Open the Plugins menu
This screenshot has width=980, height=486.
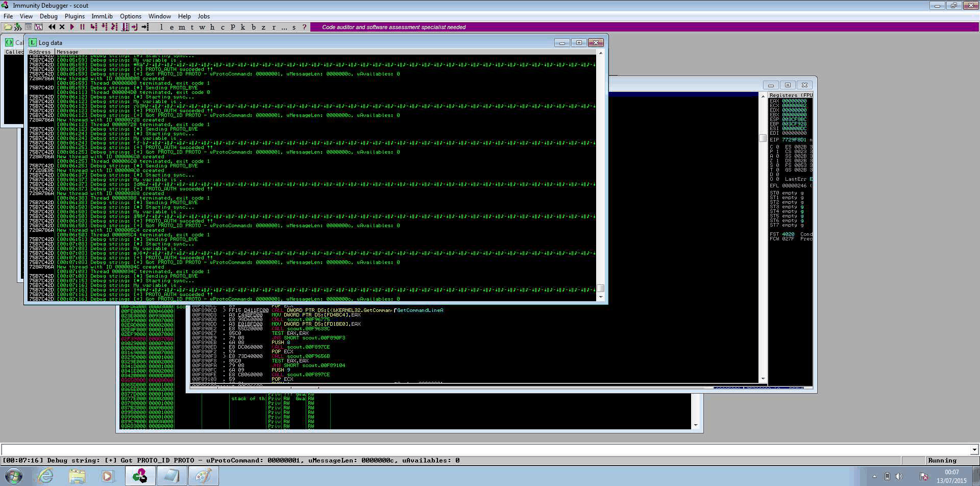pyautogui.click(x=75, y=16)
